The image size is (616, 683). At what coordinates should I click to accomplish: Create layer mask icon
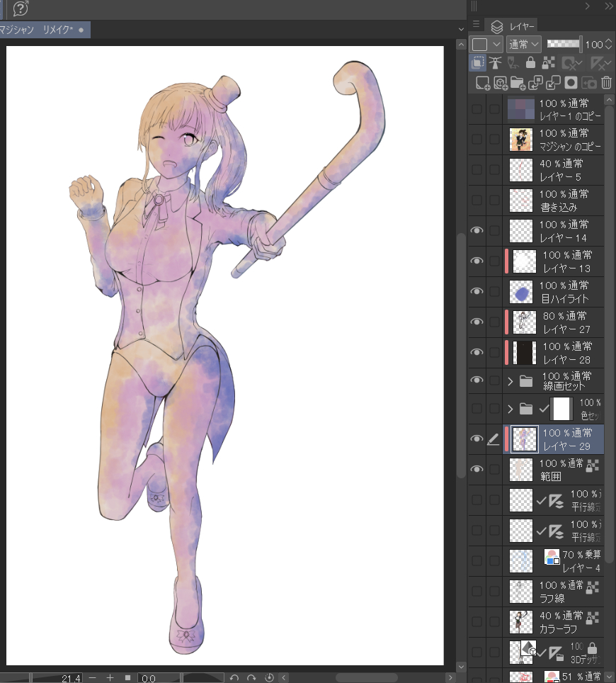(x=571, y=83)
